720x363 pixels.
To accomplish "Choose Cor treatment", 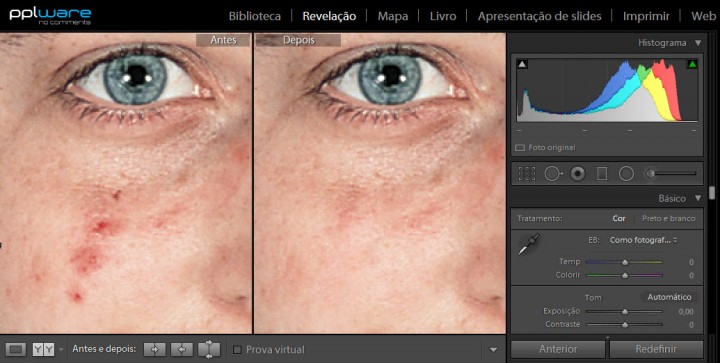I will [619, 218].
